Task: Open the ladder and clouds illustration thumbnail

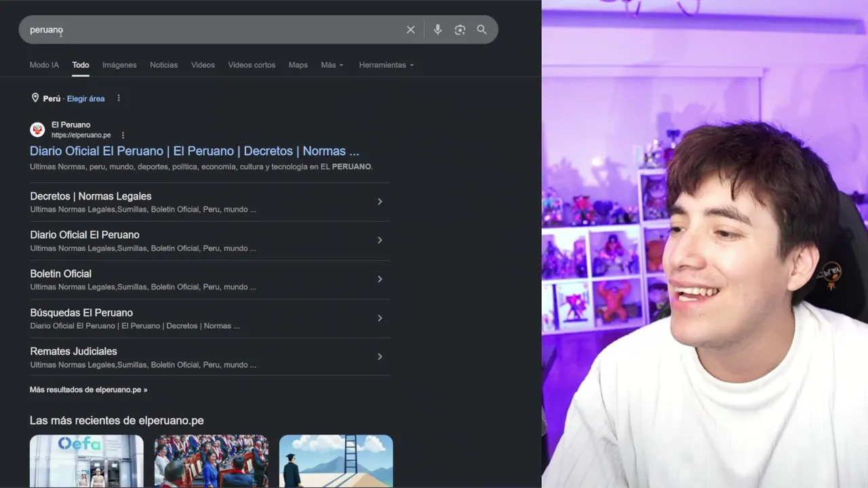Action: pyautogui.click(x=336, y=461)
